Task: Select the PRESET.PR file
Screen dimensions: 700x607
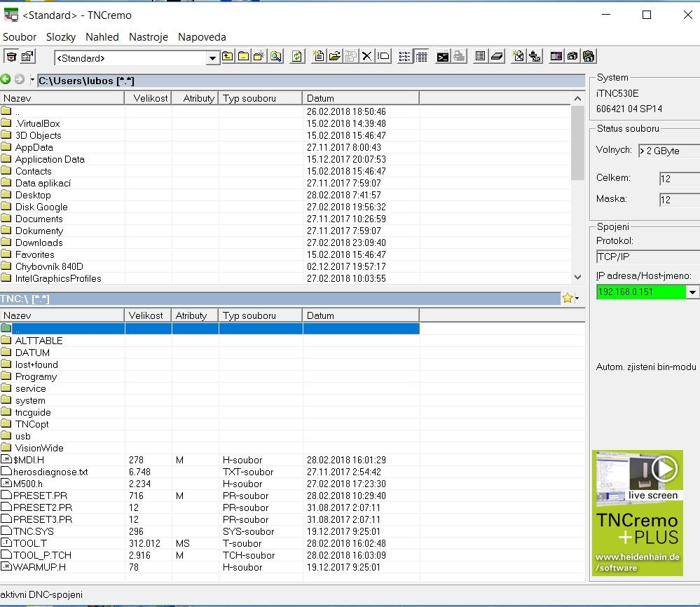Action: point(40,496)
